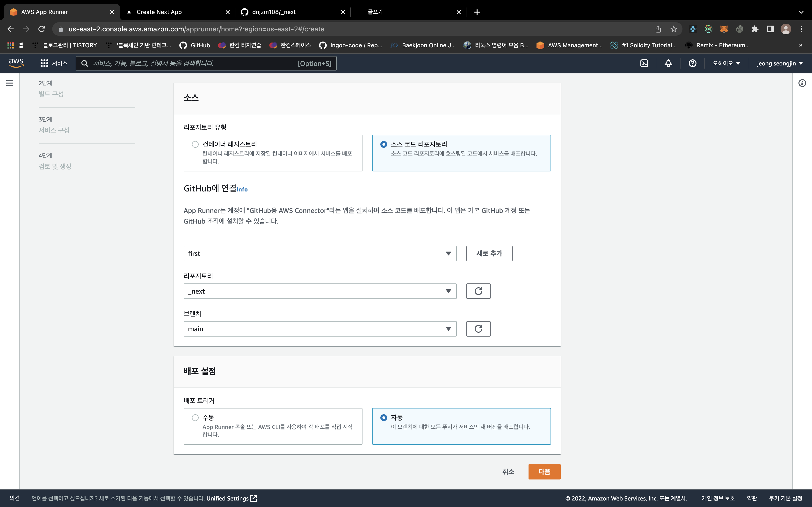The height and width of the screenshot is (507, 812).
Task: Open AWS CloudShell terminal icon
Action: coord(644,63)
